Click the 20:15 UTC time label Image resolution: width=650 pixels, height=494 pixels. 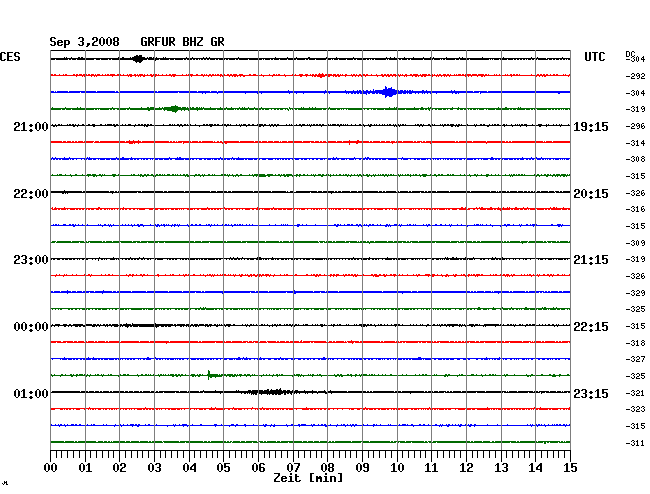click(591, 194)
